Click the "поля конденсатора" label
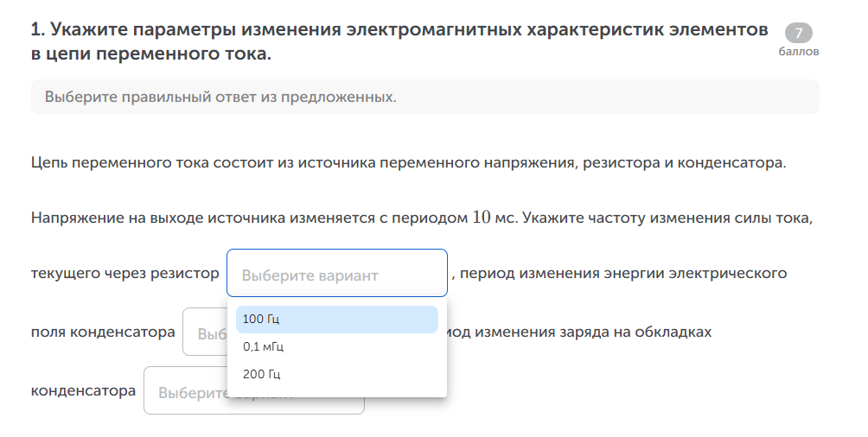 click(103, 332)
